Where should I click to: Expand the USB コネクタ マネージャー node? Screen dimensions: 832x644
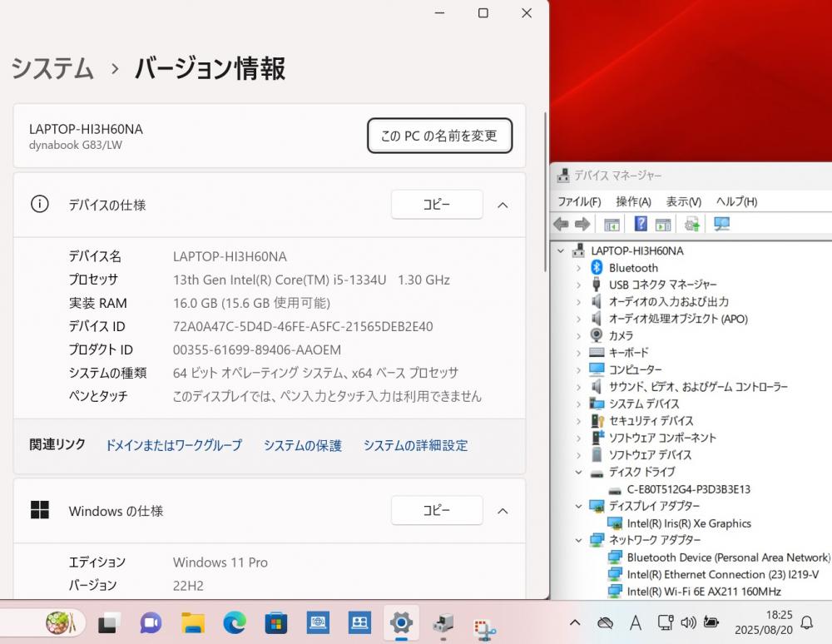point(578,285)
